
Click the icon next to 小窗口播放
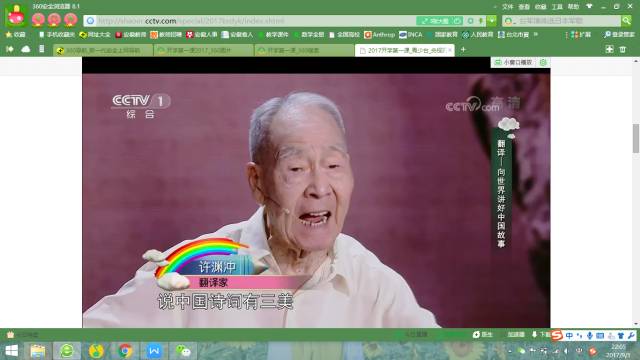[x=543, y=62]
